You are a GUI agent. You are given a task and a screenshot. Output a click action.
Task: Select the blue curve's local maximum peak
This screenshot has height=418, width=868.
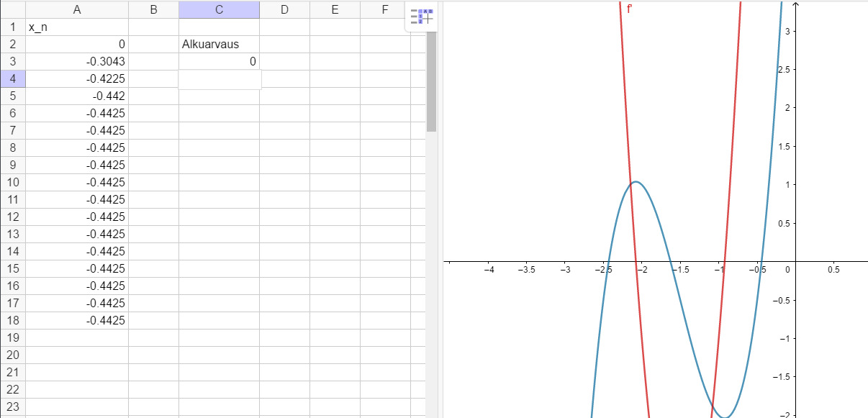pos(636,181)
